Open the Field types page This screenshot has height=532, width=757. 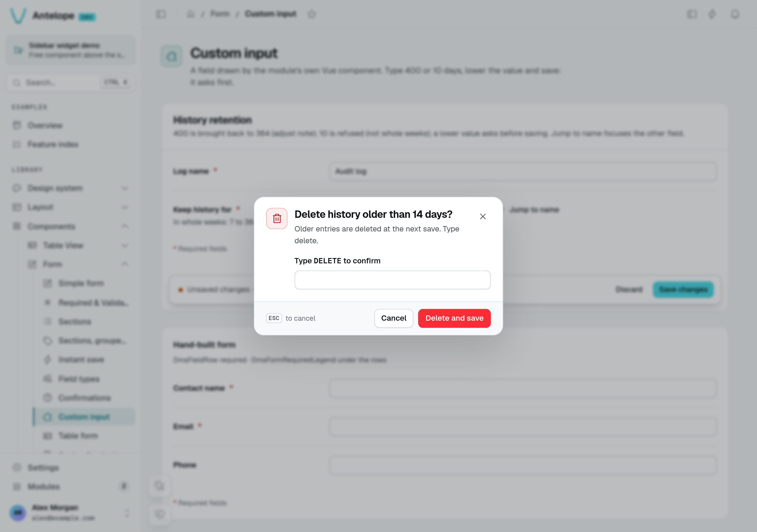tap(86, 379)
